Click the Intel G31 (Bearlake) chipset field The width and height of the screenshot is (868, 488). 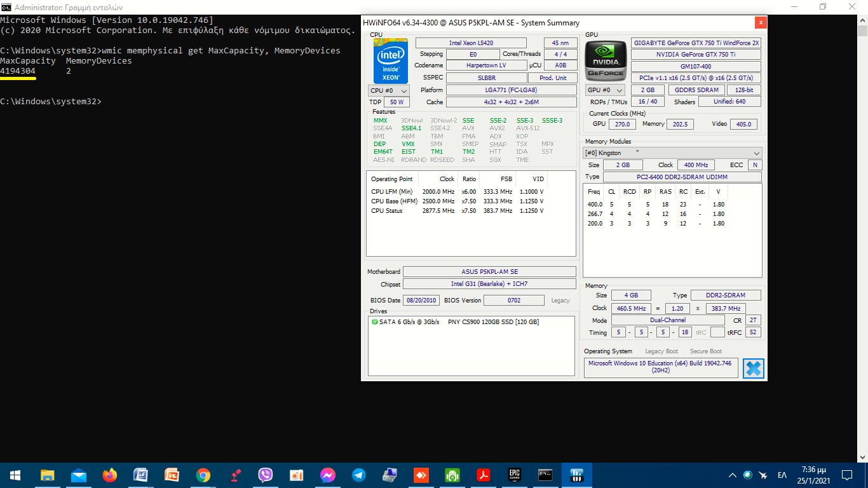[x=489, y=284]
